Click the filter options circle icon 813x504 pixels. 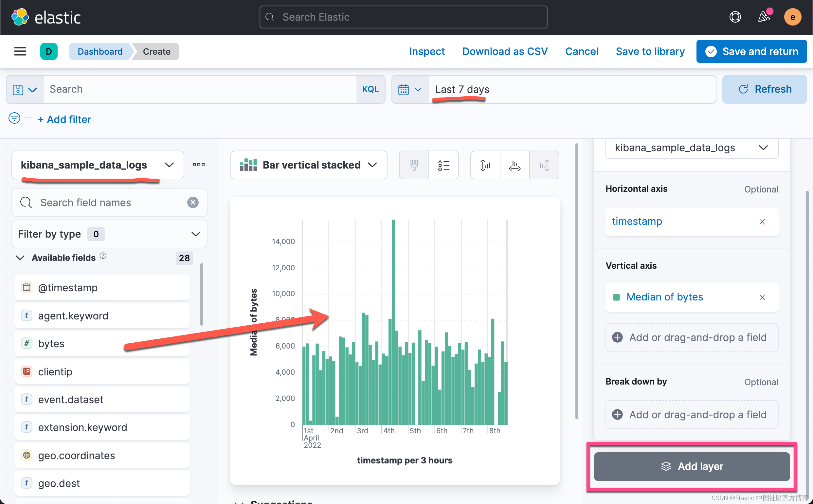(14, 118)
